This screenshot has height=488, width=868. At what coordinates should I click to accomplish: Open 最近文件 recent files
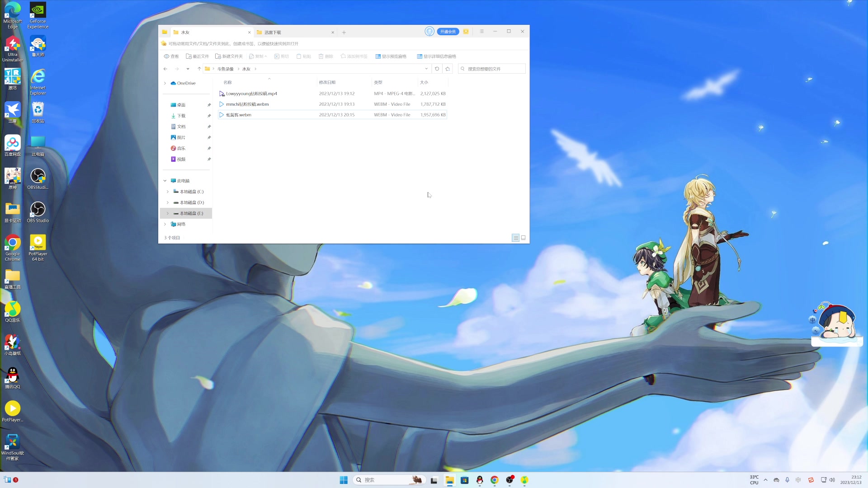pyautogui.click(x=197, y=56)
